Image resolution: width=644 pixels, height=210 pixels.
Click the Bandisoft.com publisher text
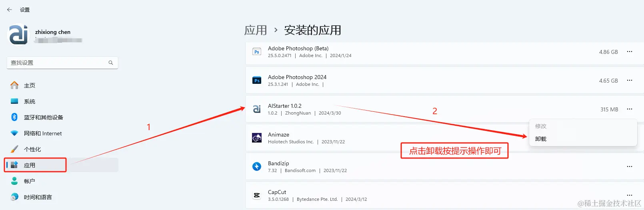(x=300, y=170)
